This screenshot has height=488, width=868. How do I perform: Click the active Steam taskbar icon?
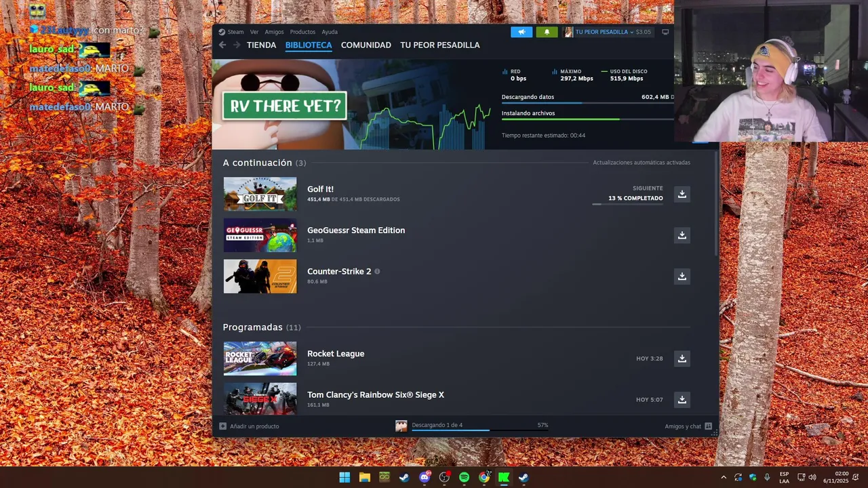coord(524,477)
